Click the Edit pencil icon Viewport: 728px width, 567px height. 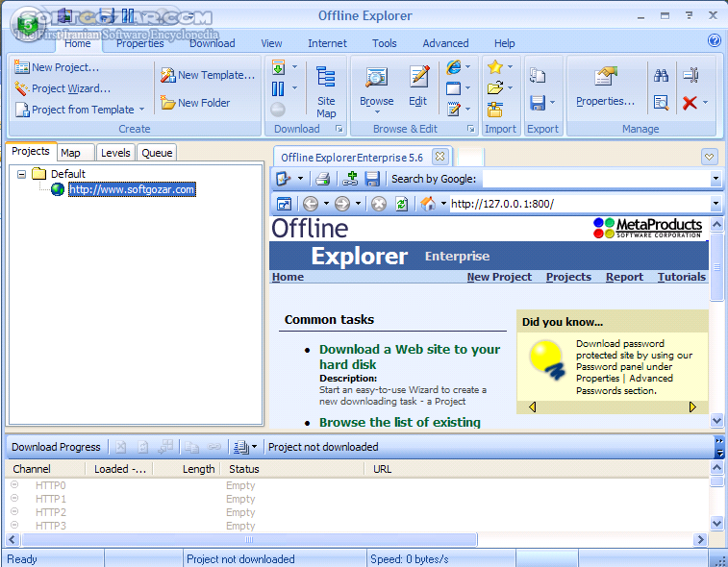pos(418,86)
